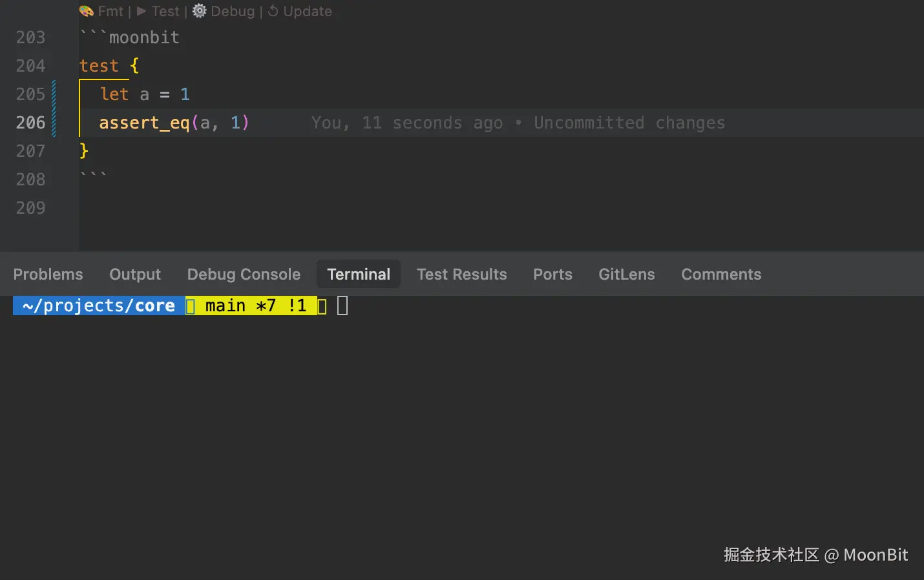Screen dimensions: 924x580
Task: Click the Test play triangle icon
Action: (142, 11)
